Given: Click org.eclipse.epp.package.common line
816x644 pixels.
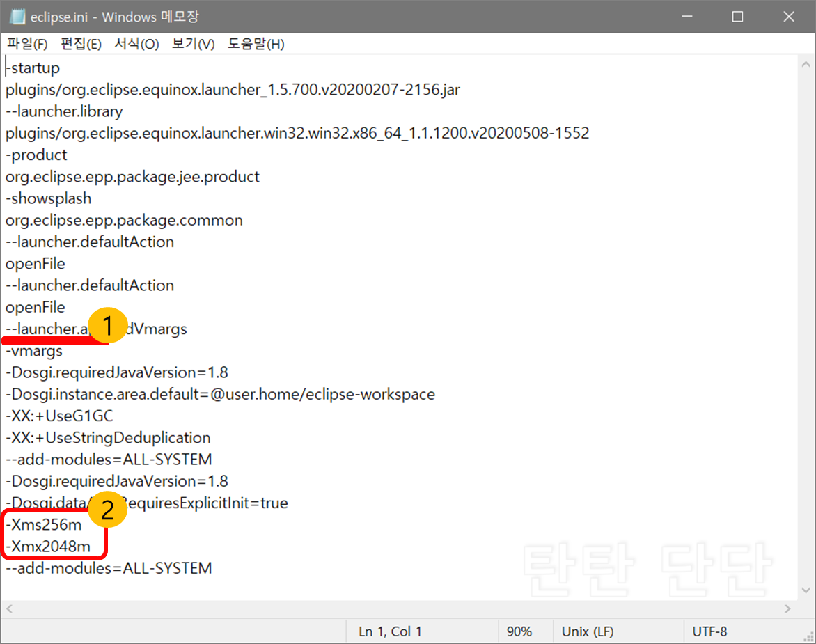Looking at the screenshot, I should pos(124,221).
